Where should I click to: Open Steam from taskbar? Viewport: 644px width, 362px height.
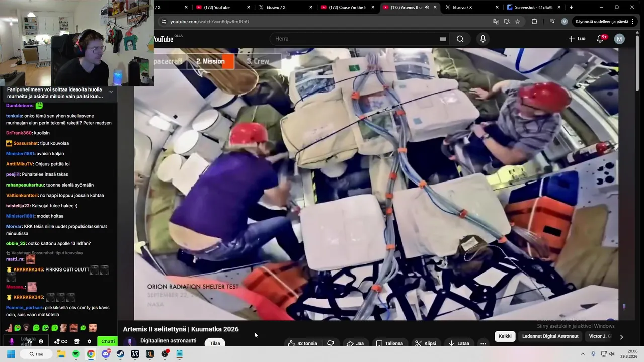(x=120, y=354)
